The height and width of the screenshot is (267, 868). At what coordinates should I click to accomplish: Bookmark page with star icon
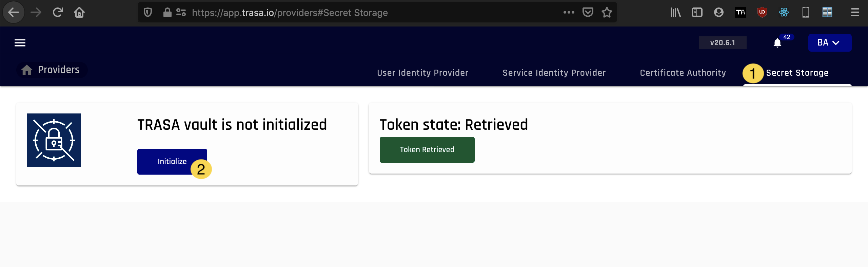[x=607, y=13]
